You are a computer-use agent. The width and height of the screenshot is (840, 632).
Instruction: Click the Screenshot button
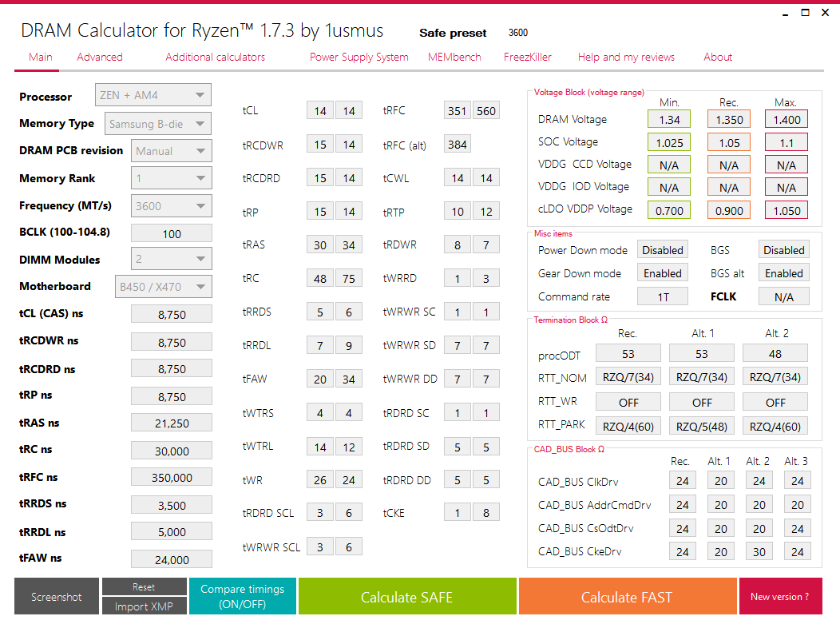pyautogui.click(x=57, y=596)
